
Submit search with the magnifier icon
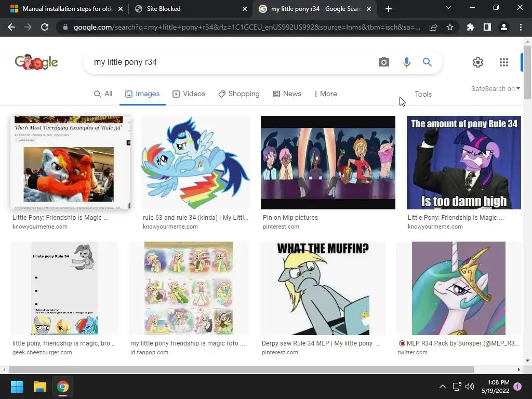pos(427,62)
